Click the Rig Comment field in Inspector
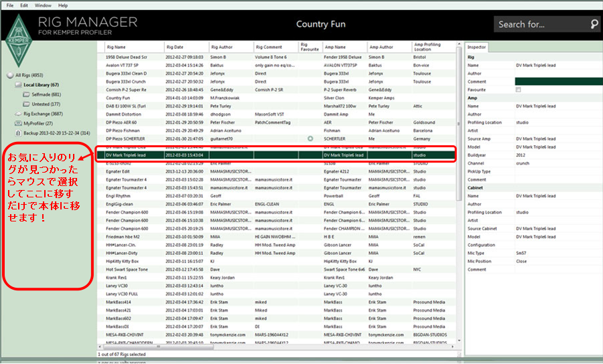Screen dimensions: 603x364 pos(559,82)
